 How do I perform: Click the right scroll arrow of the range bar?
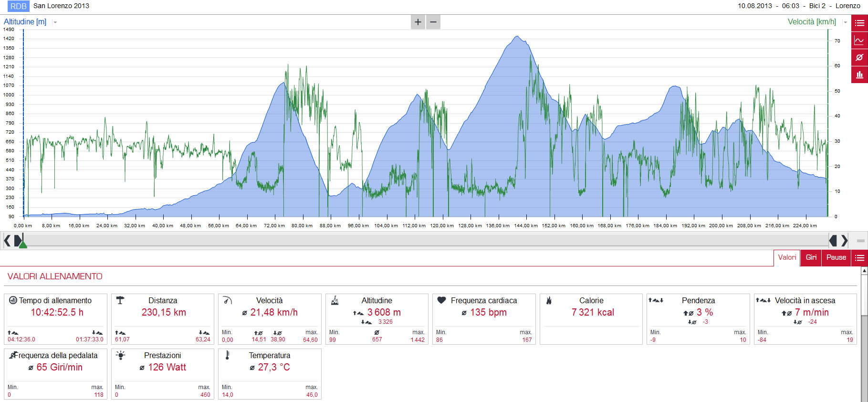coord(844,240)
